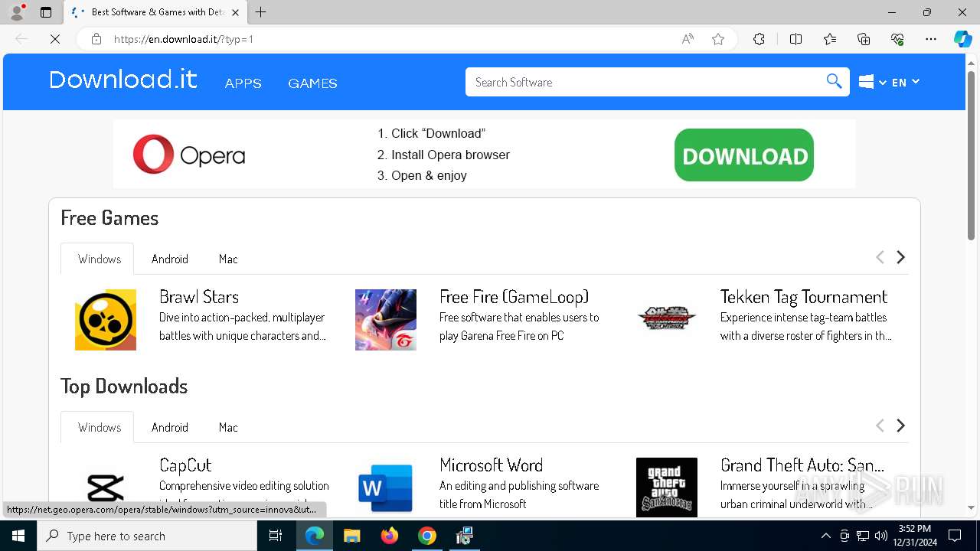Open the EN language dropdown
Viewport: 980px width, 551px height.
[x=905, y=82]
